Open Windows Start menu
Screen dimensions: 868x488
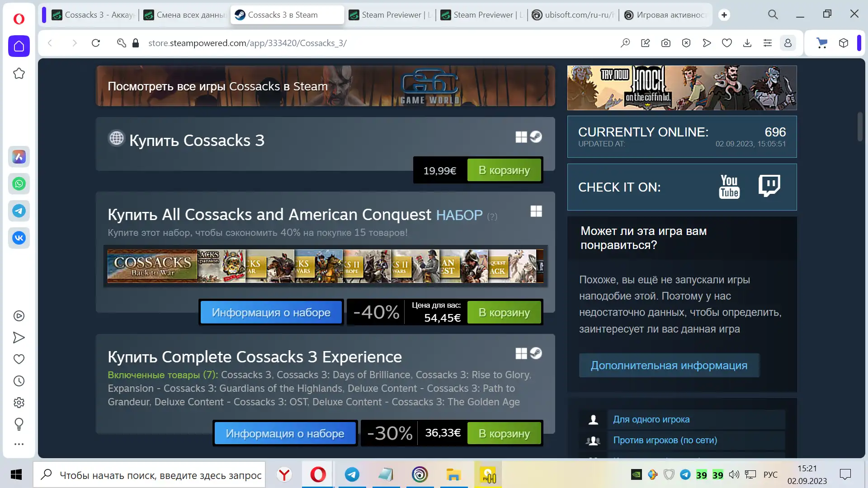[16, 474]
